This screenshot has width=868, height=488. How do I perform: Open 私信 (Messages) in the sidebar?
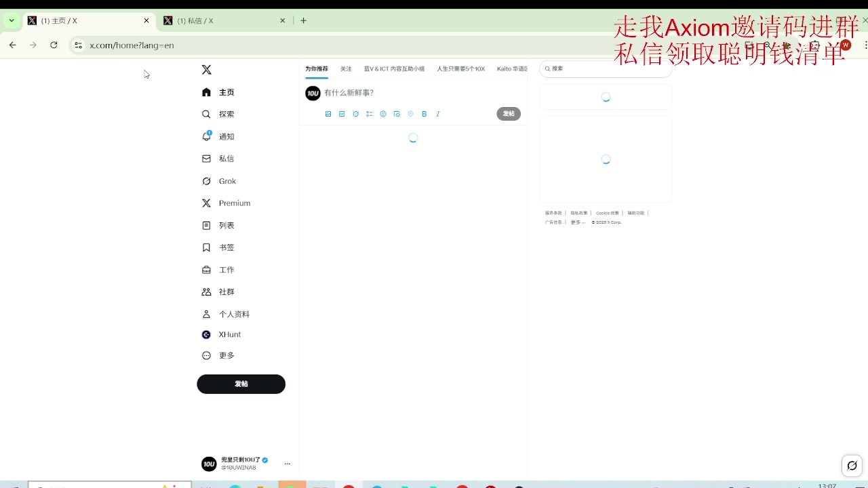click(x=218, y=159)
